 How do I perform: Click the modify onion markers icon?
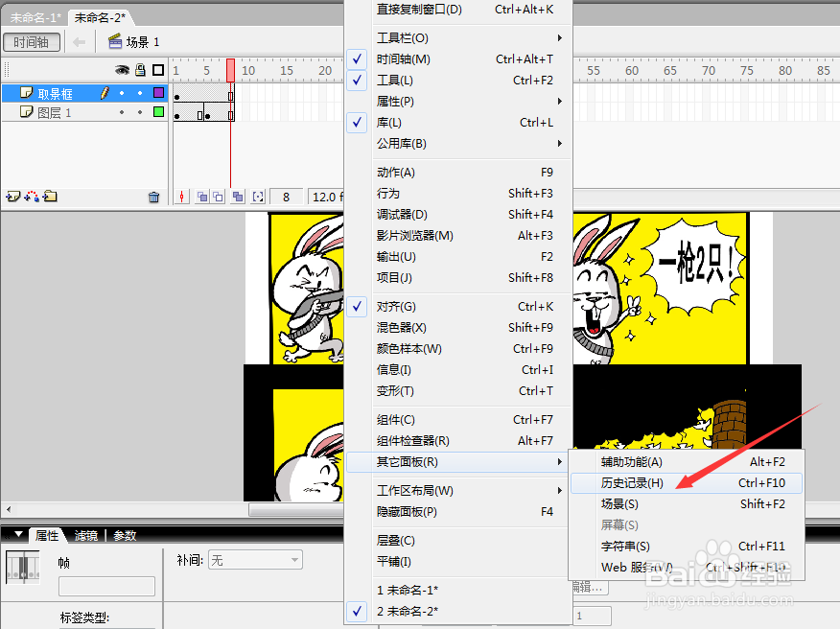pyautogui.click(x=258, y=198)
